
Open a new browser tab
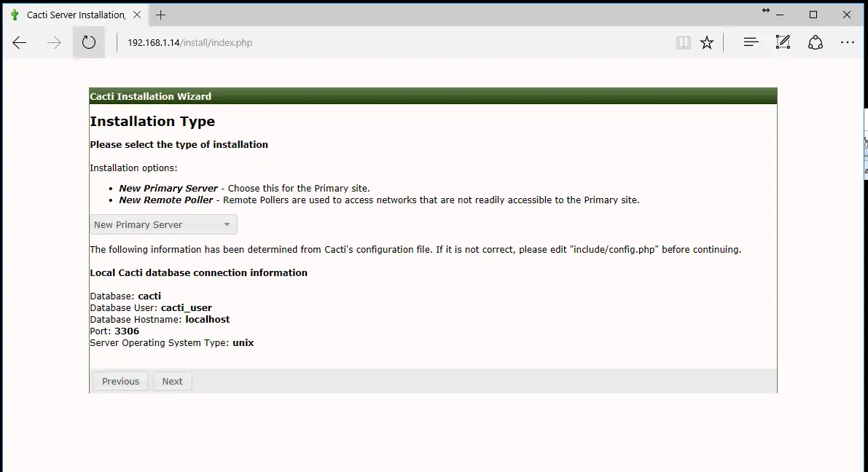(x=160, y=15)
